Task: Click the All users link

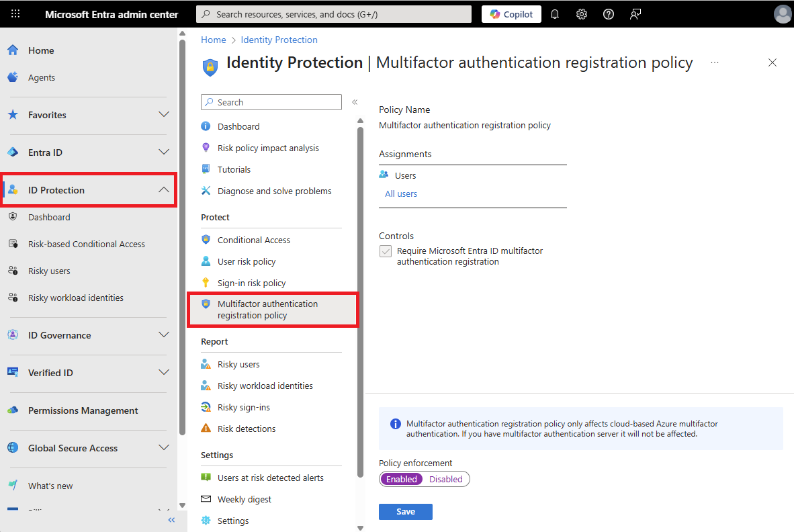Action: pos(401,194)
